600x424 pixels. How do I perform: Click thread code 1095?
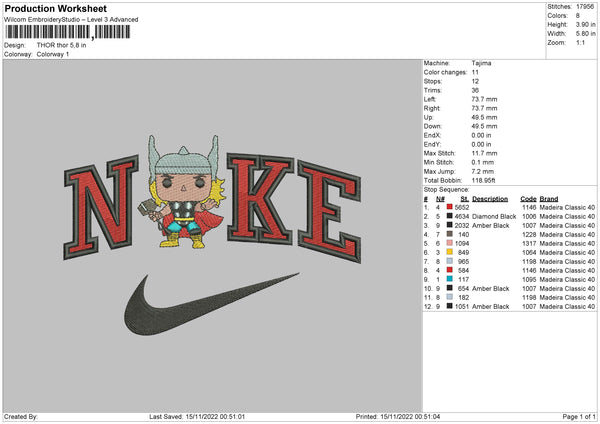point(529,279)
